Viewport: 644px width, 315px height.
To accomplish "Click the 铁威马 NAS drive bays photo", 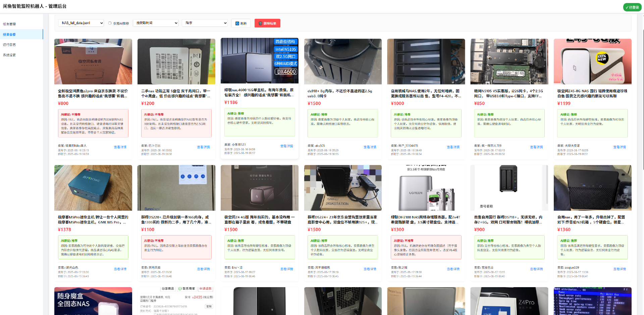I will point(426,61).
